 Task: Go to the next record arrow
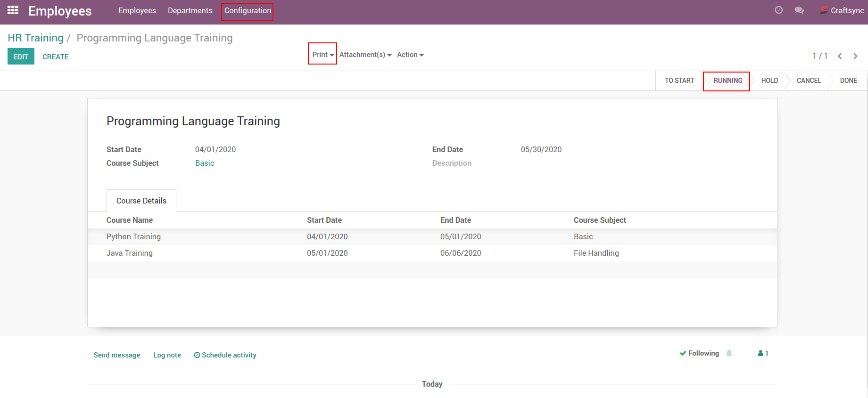(855, 57)
